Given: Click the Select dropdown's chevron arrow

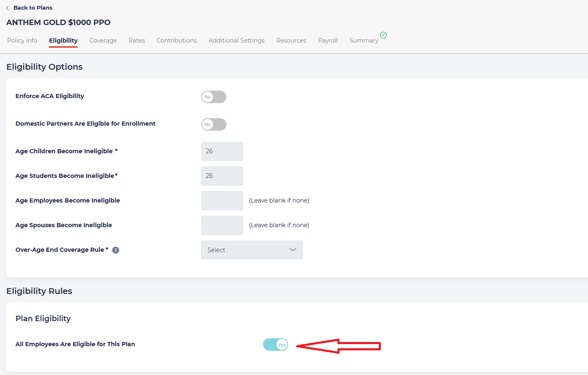Looking at the screenshot, I should [293, 250].
